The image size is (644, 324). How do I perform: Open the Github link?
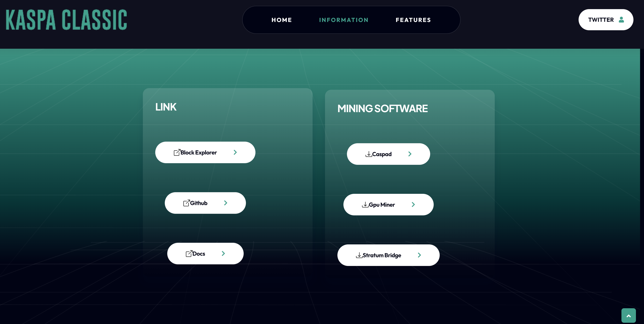tap(205, 203)
